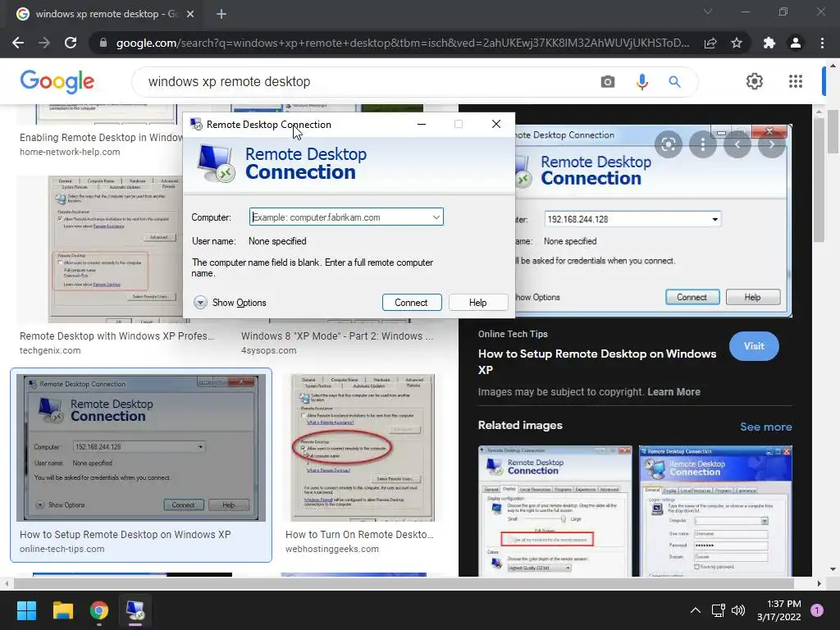Open the preview image three-dot menu
840x630 pixels.
point(702,144)
